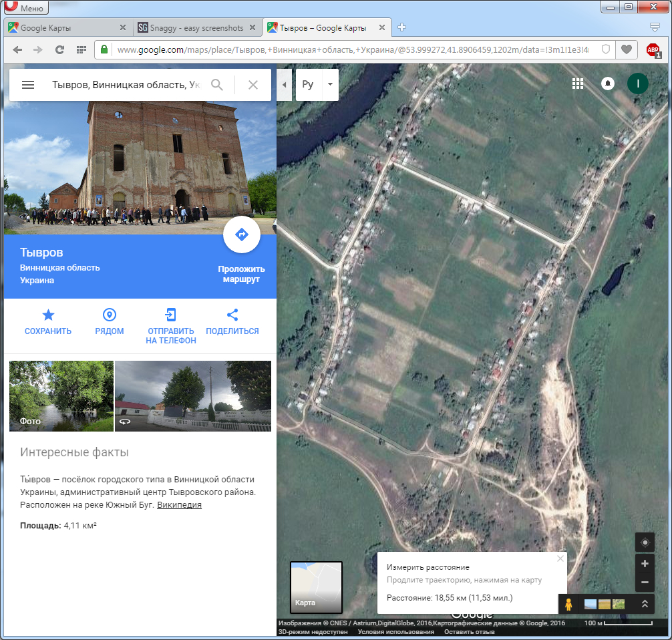This screenshot has height=640, width=672.
Task: Open the Google Maps hamburger menu
Action: pyautogui.click(x=28, y=85)
